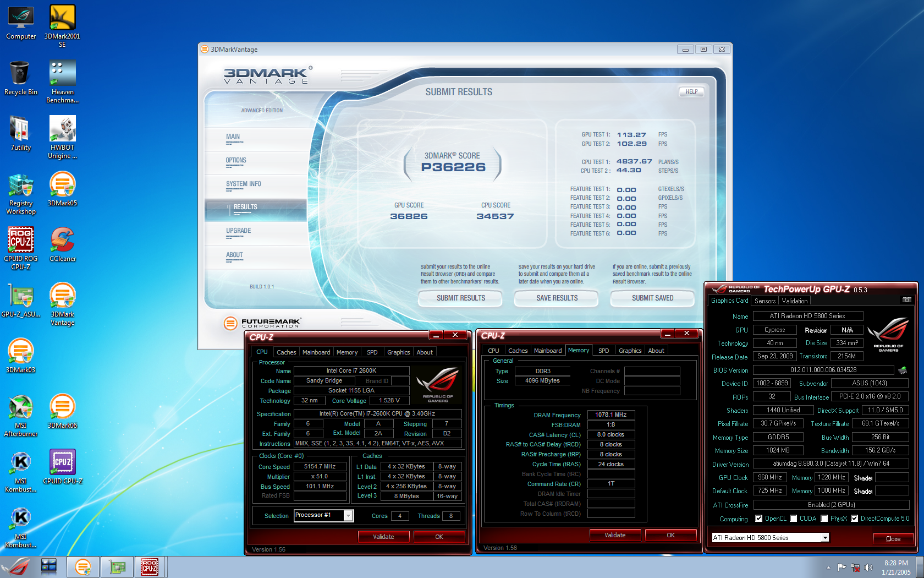Open 3DMark03 desktop icon
This screenshot has width=924, height=578.
pyautogui.click(x=21, y=356)
